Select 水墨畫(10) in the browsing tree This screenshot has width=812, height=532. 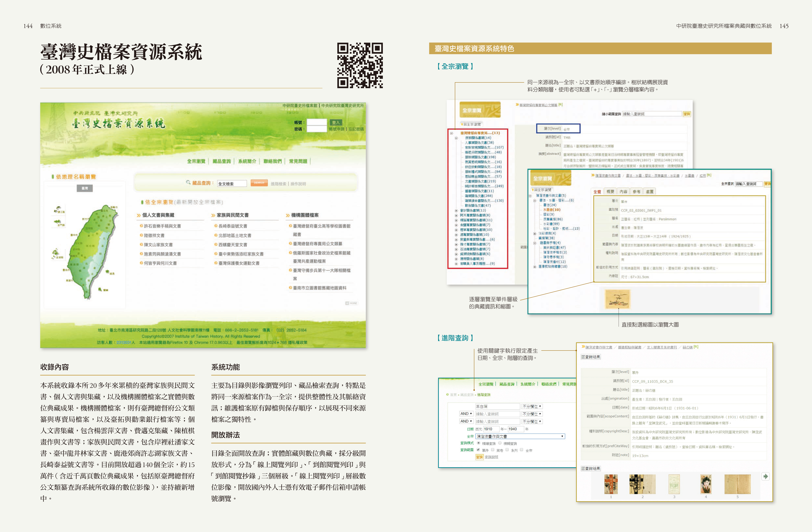click(x=552, y=210)
